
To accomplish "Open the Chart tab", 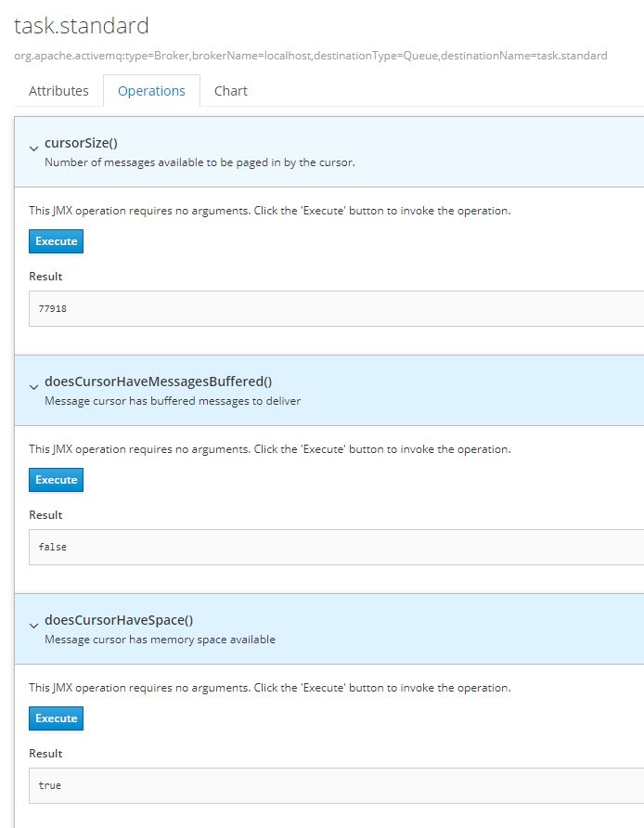I will [231, 91].
